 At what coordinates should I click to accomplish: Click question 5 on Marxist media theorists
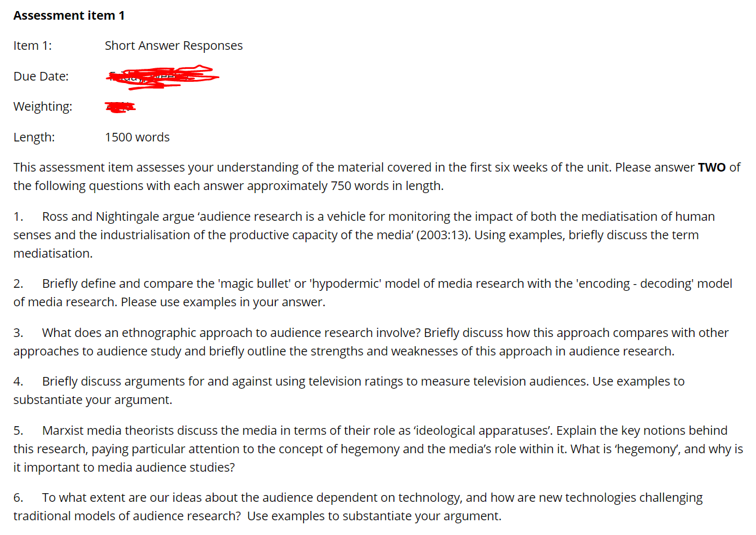378,449
